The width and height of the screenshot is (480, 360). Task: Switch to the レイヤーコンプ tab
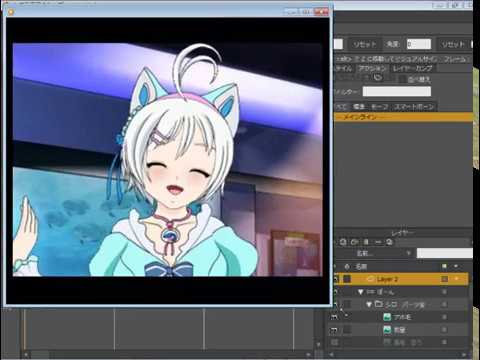(413, 69)
